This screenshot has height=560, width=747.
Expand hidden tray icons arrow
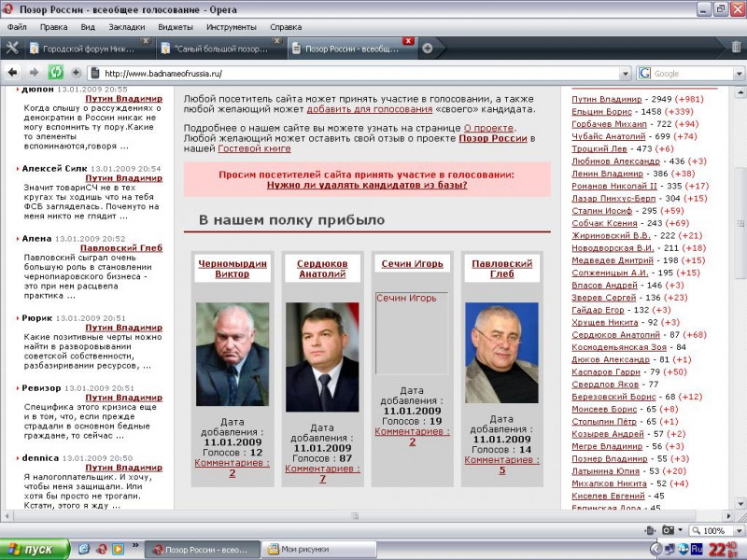(x=655, y=550)
